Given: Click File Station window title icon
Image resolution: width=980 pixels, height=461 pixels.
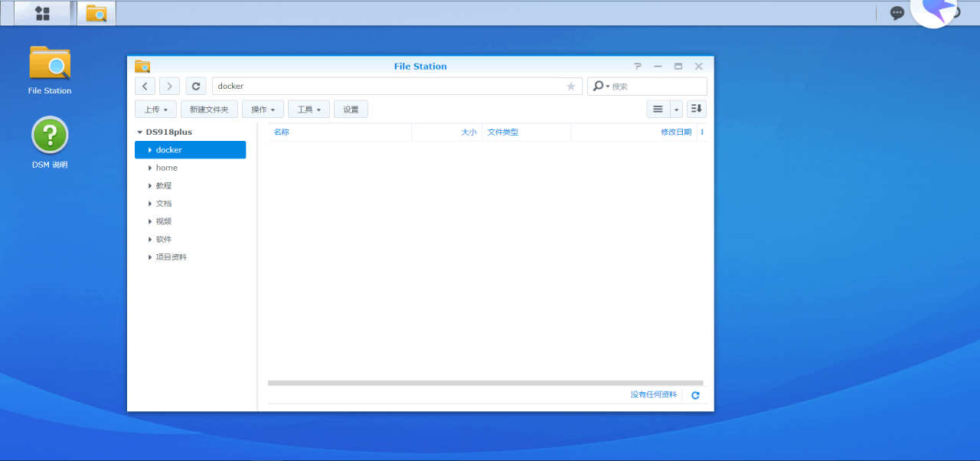Looking at the screenshot, I should click(x=142, y=67).
